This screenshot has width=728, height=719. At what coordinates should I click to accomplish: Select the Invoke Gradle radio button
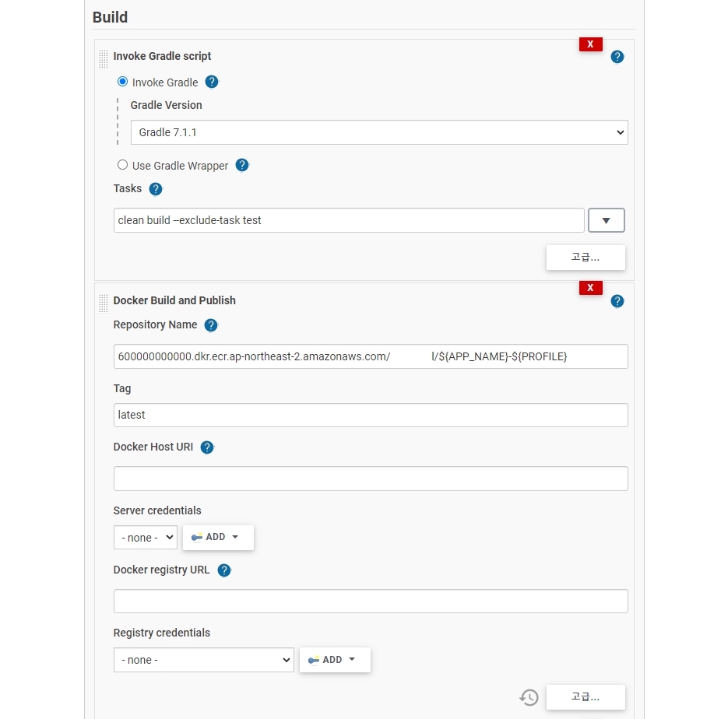click(122, 82)
